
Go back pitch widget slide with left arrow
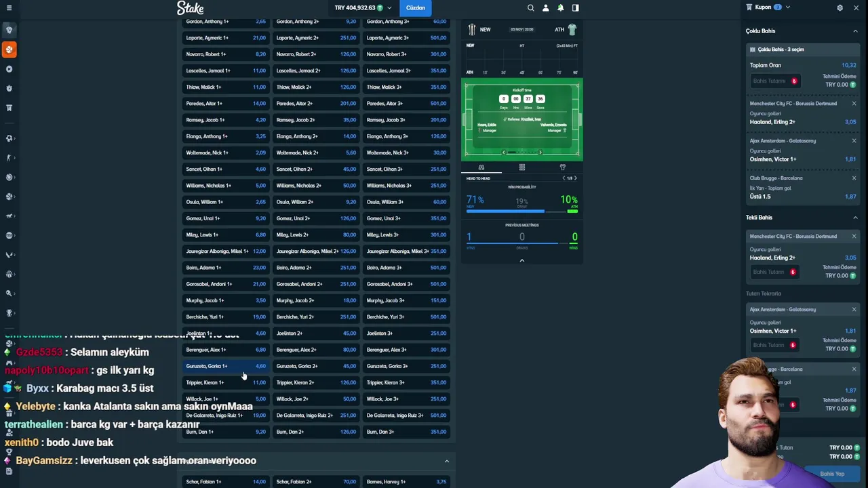click(x=503, y=152)
